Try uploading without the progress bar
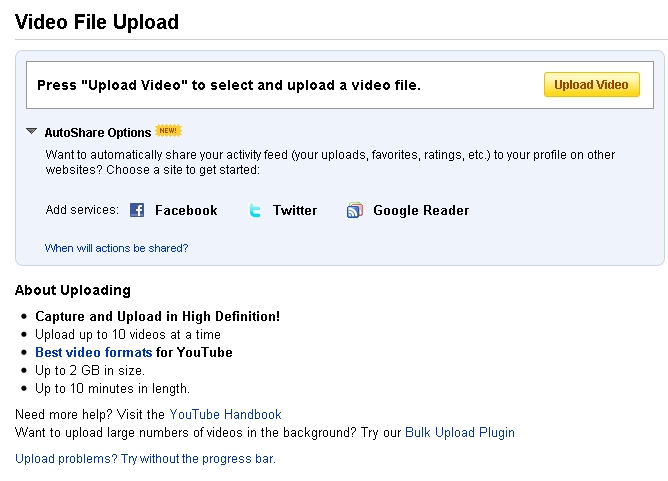This screenshot has width=668, height=481. point(145,459)
